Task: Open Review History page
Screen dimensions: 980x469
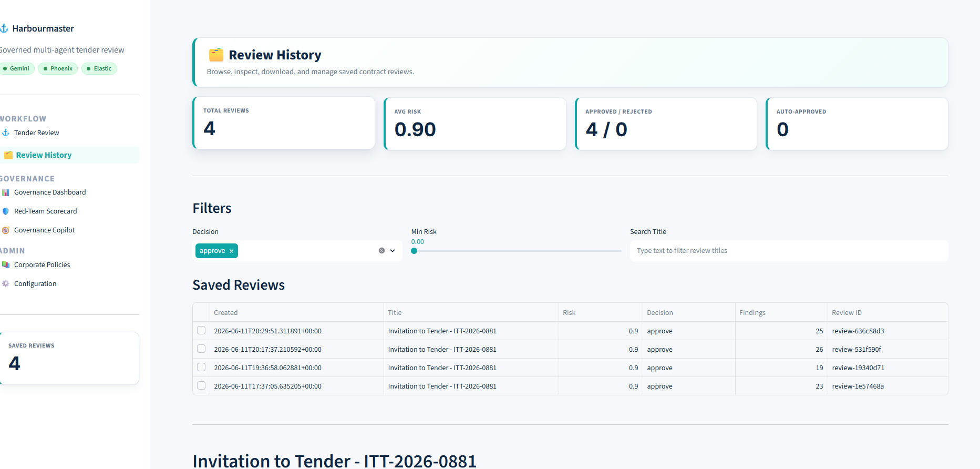Action: click(69, 155)
